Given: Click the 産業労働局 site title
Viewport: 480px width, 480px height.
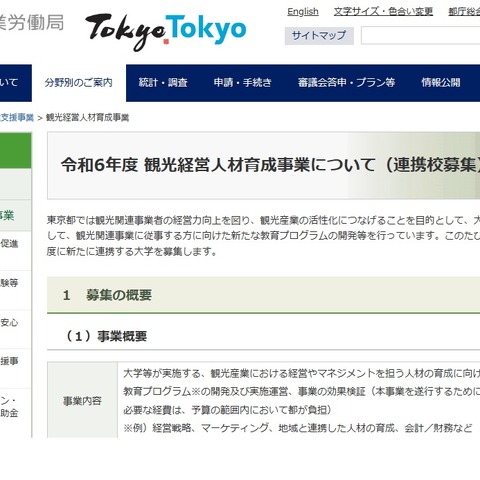Looking at the screenshot, I should point(32,23).
